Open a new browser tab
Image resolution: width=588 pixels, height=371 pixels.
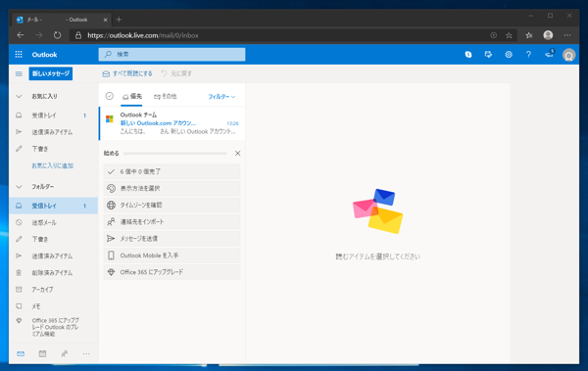point(119,20)
